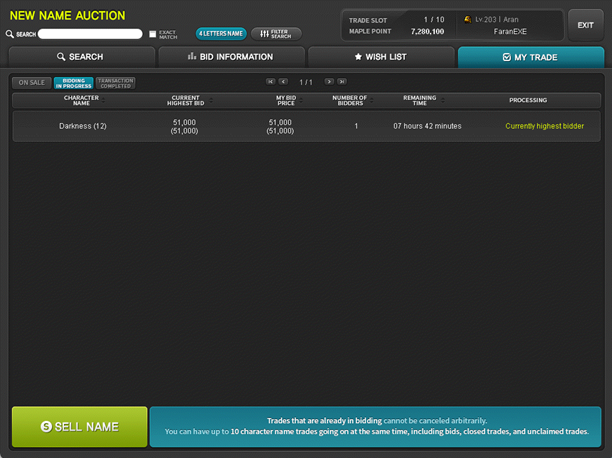Exit the name auction window

coord(585,25)
